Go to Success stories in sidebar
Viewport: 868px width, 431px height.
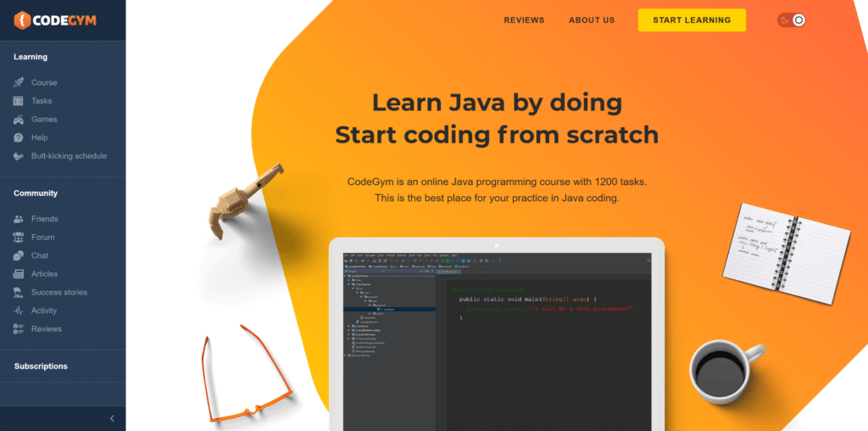tap(59, 293)
